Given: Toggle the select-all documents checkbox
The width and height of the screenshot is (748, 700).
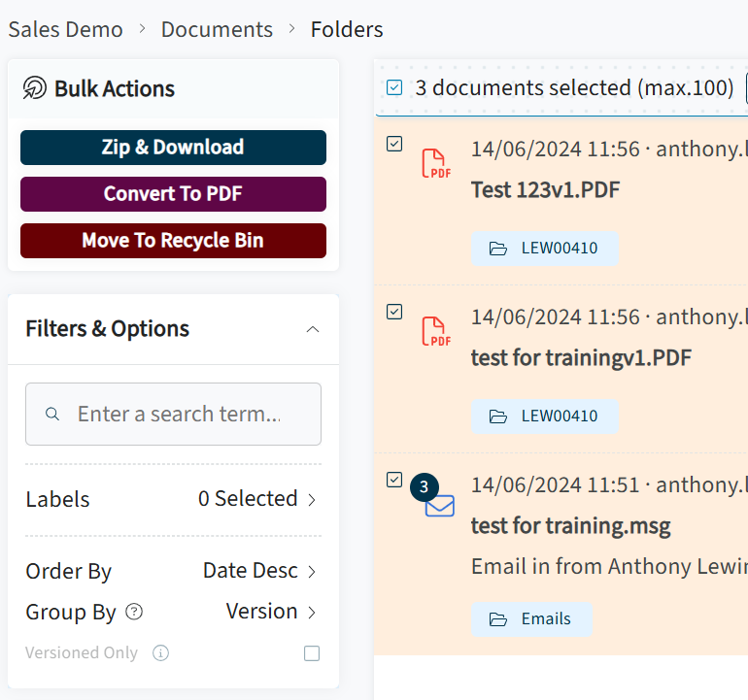Looking at the screenshot, I should pyautogui.click(x=394, y=87).
